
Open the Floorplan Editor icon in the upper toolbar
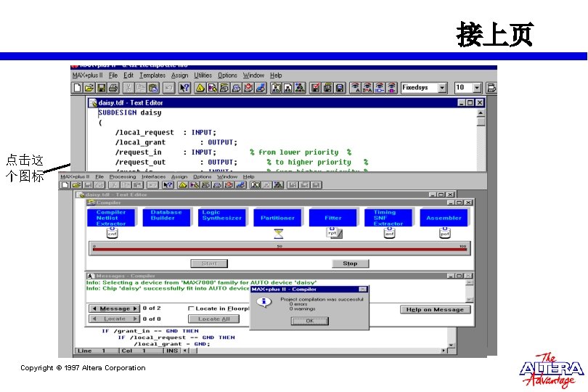point(212,88)
